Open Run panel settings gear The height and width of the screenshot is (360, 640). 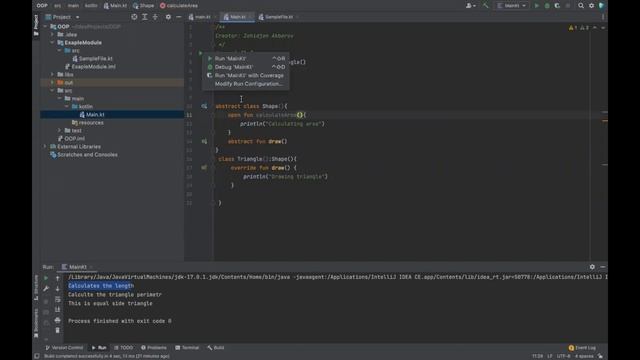point(592,267)
